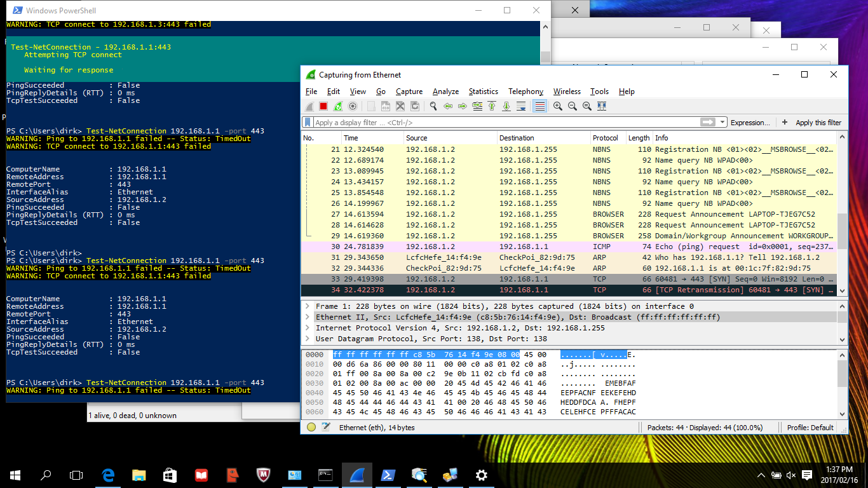Click the Expression... button

tap(750, 123)
